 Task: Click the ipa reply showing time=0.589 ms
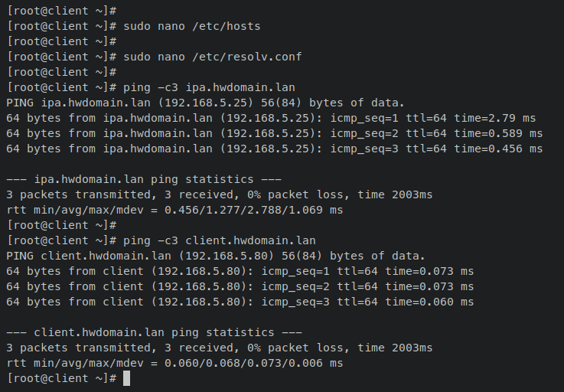[275, 133]
